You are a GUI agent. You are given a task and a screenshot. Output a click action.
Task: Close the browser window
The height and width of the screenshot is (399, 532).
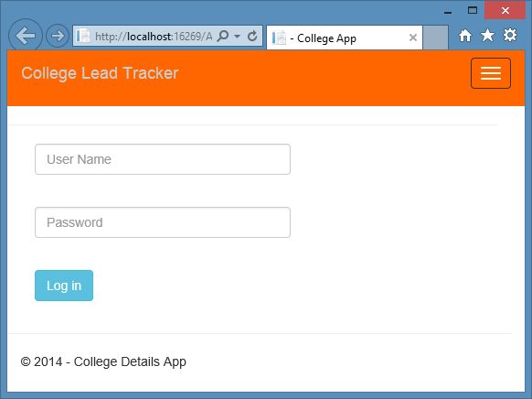coord(505,11)
